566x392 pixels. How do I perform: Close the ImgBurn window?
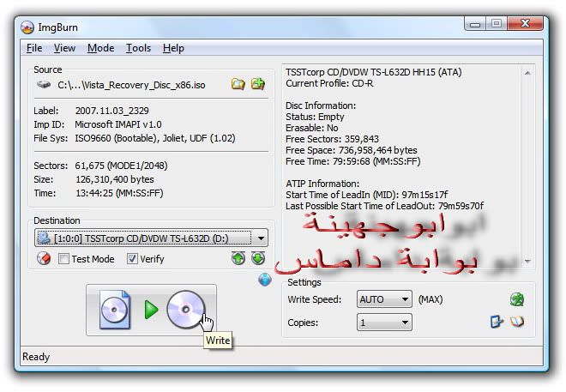(x=525, y=24)
